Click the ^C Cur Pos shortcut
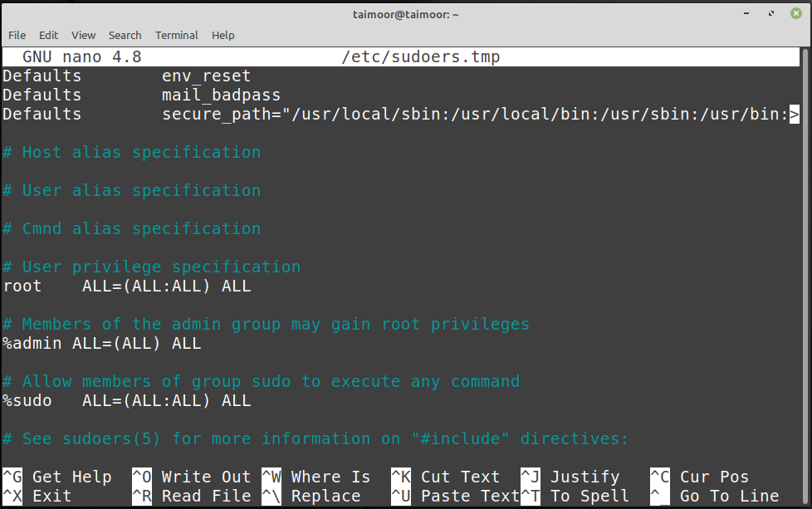Screen dimensions: 812x509 pos(700,477)
